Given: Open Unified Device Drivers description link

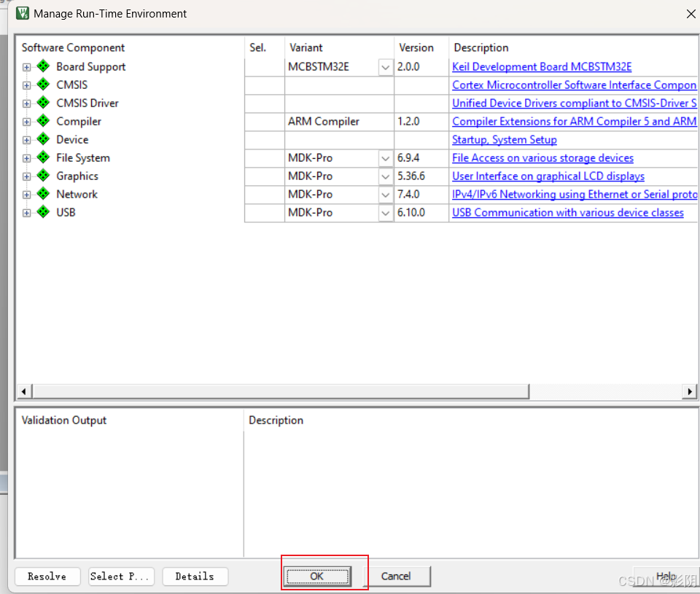Looking at the screenshot, I should tap(574, 103).
